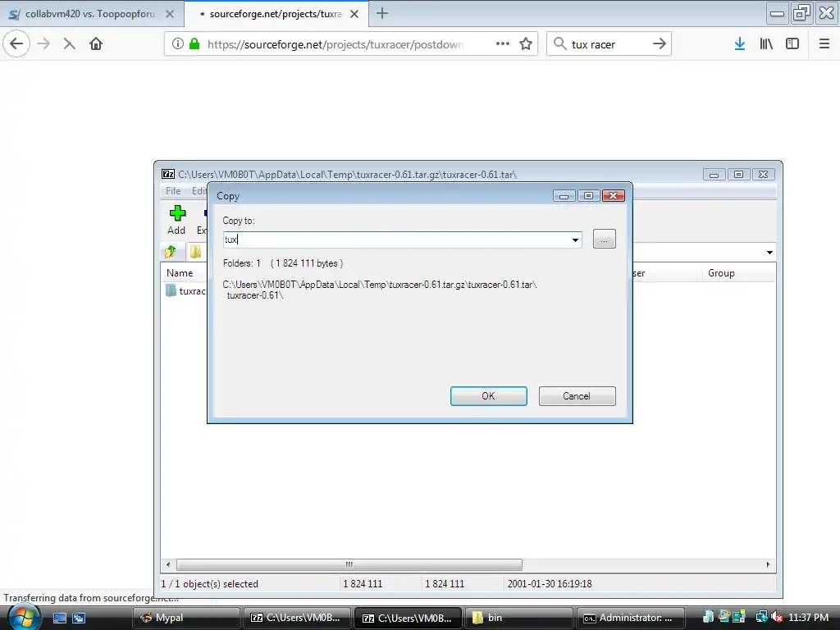This screenshot has width=840, height=630.
Task: Open the browse folder button beside Copy to
Action: coord(605,240)
